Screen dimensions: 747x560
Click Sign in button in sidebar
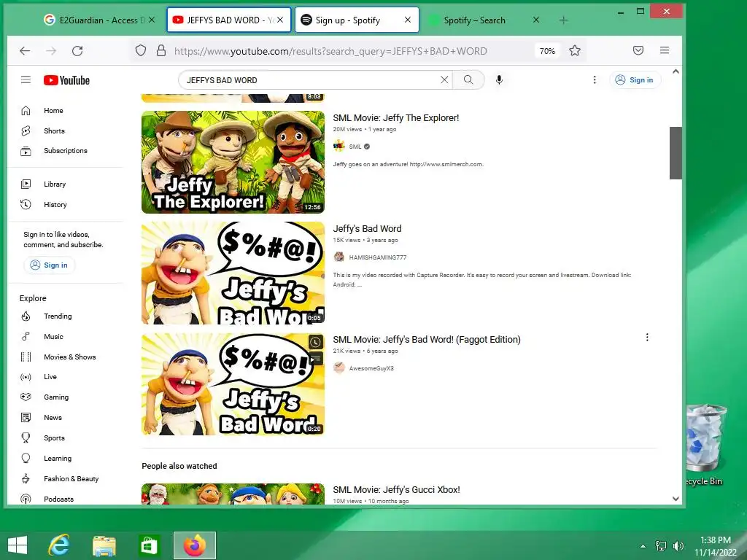(50, 265)
